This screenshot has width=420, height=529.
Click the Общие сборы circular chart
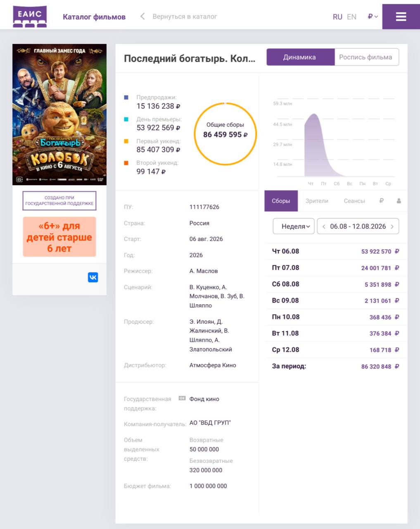tap(225, 134)
